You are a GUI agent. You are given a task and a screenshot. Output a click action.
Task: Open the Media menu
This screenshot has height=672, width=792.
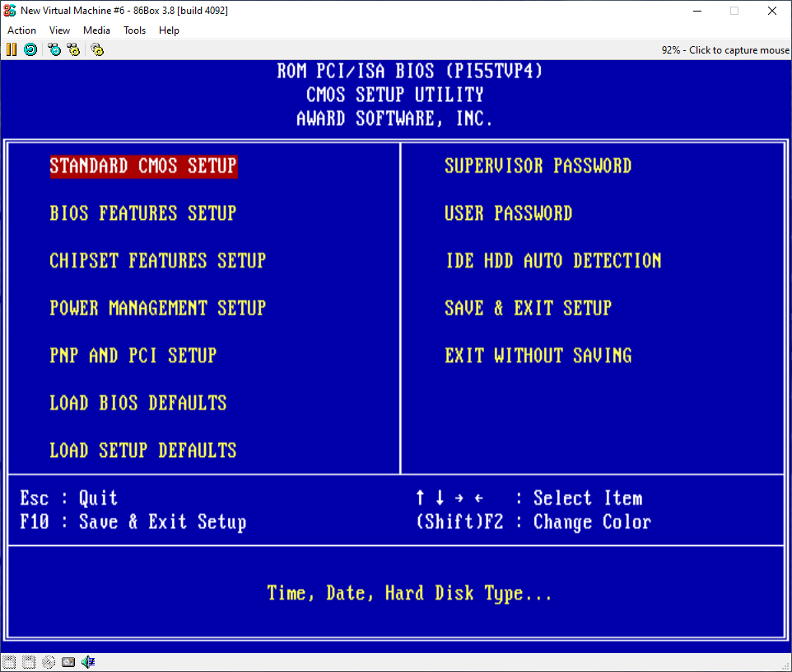point(96,30)
